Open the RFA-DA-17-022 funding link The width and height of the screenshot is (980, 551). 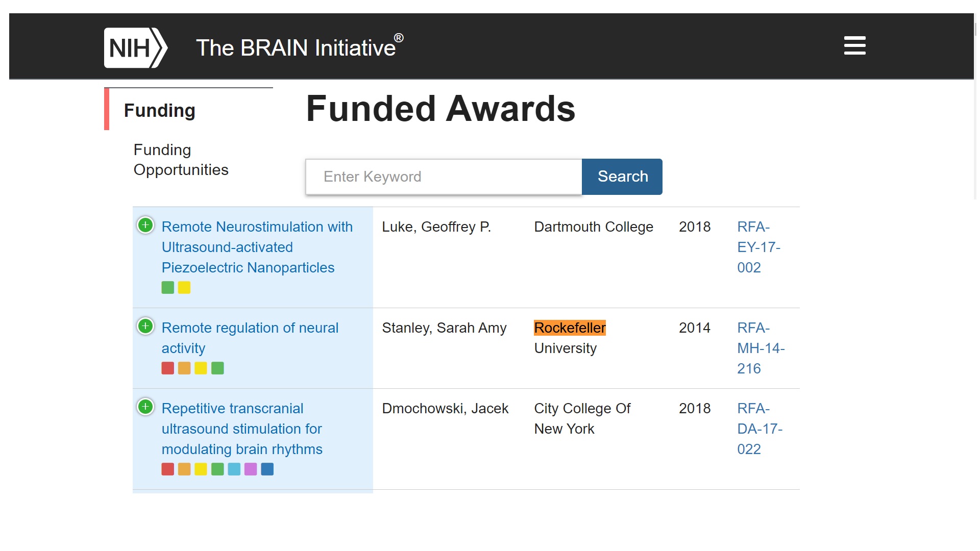(x=759, y=429)
